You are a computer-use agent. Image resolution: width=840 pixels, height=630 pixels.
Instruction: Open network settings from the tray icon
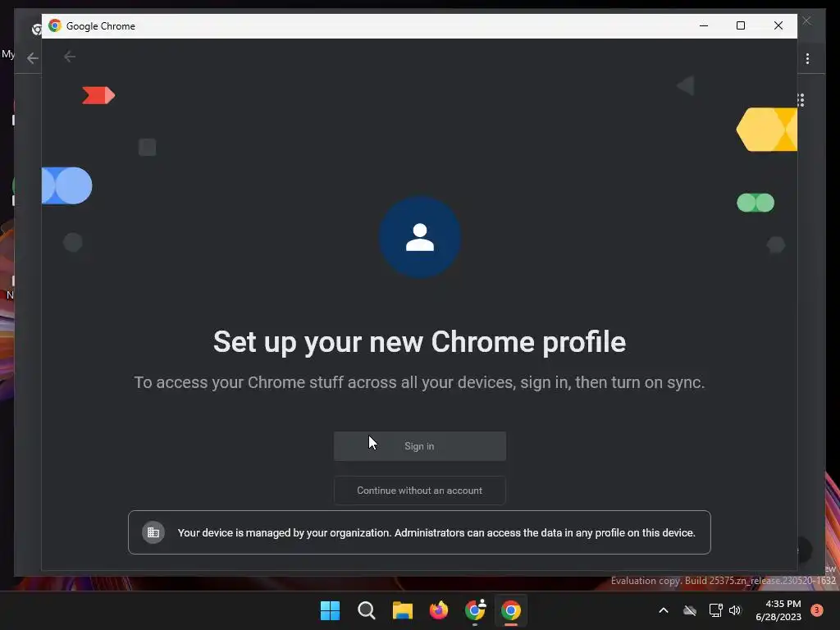pos(715,610)
